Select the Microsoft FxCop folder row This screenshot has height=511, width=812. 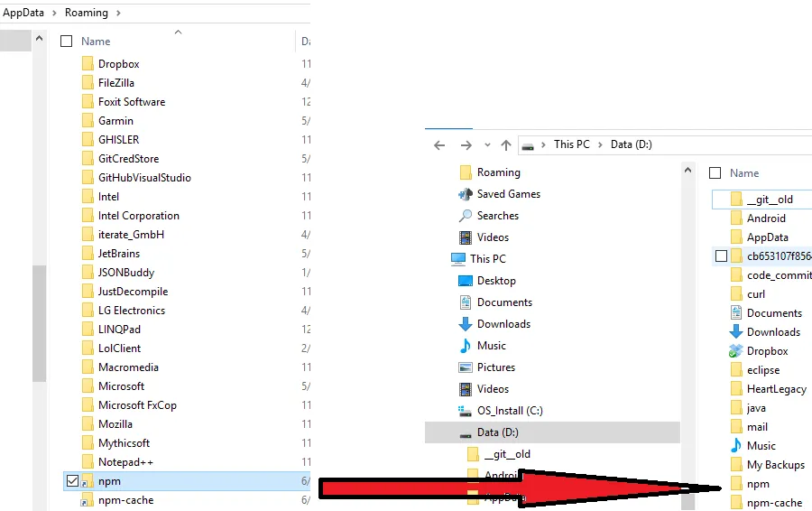coord(187,405)
